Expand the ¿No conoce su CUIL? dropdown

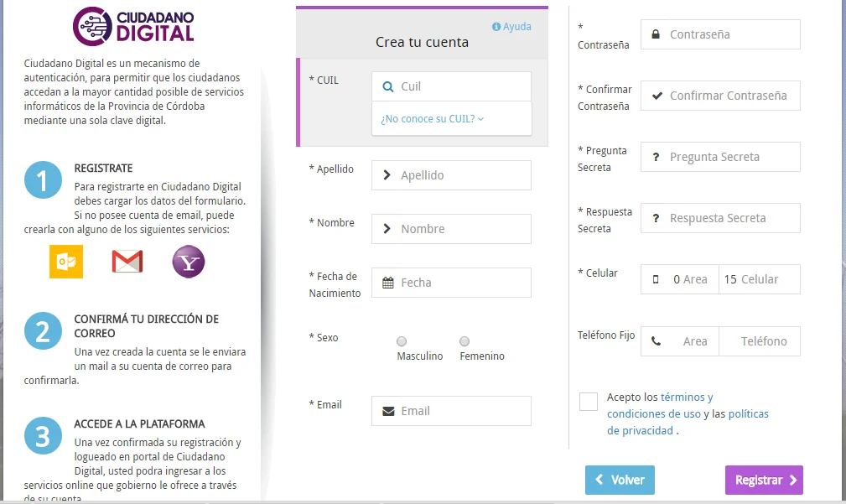point(432,119)
